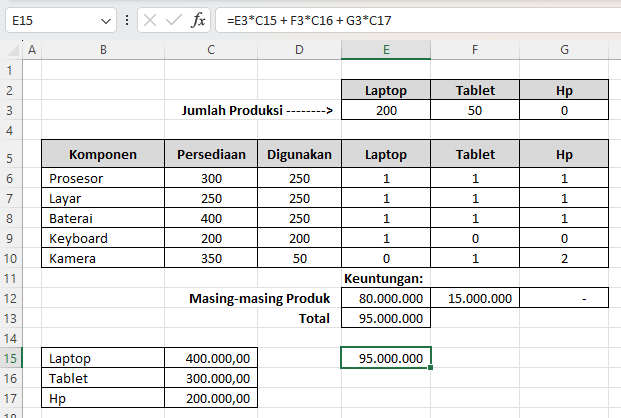Select the Laptop price cell 400.000,00
The width and height of the screenshot is (621, 418).
tap(210, 357)
